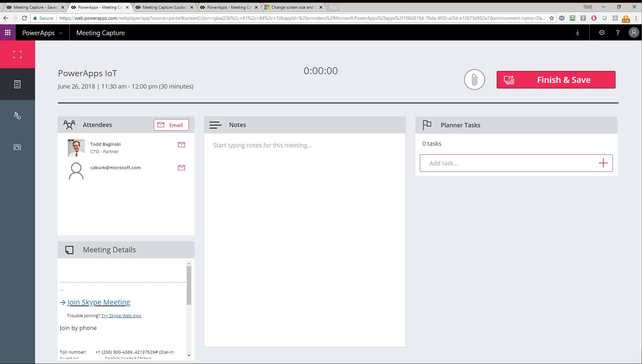Click the timer display showing 0:00:00

coord(321,71)
